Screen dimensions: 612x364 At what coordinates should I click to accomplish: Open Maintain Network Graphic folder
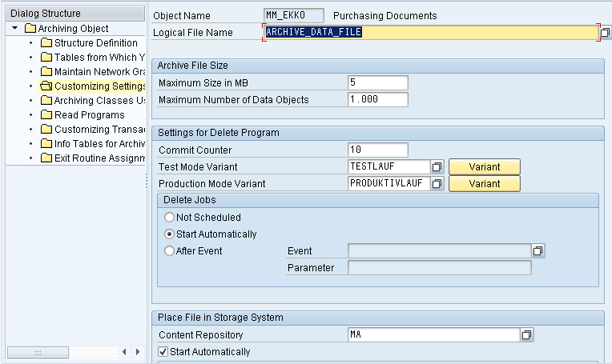[x=99, y=72]
